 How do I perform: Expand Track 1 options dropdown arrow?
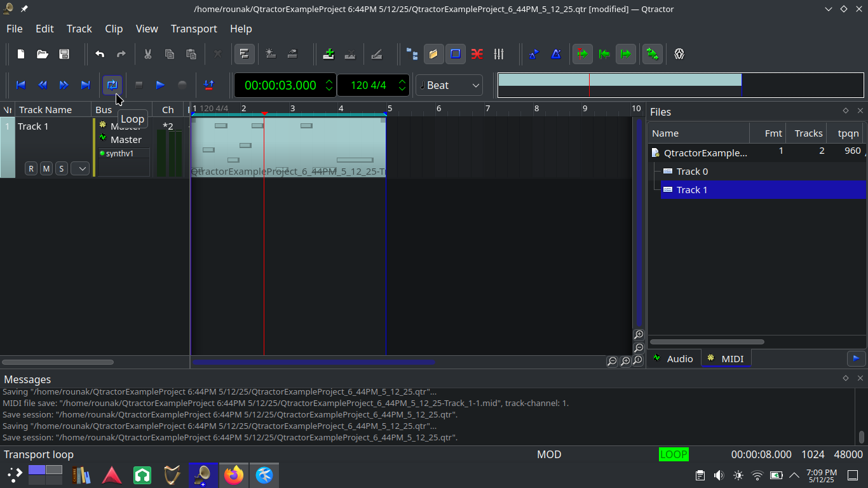tap(80, 168)
